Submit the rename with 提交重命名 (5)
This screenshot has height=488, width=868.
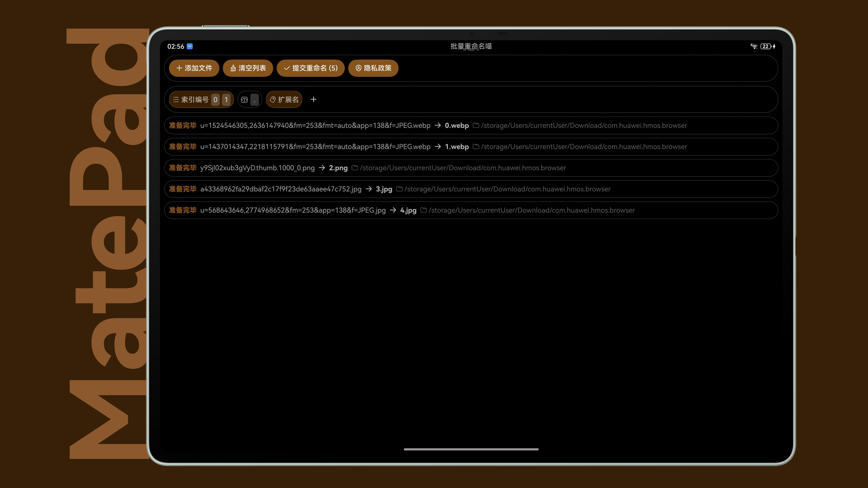311,68
